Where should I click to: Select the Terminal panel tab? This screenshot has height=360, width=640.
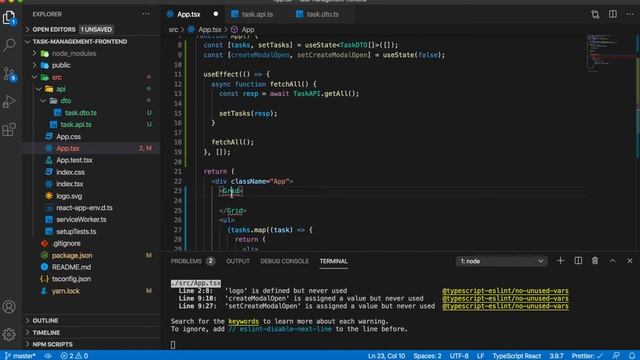pyautogui.click(x=333, y=261)
